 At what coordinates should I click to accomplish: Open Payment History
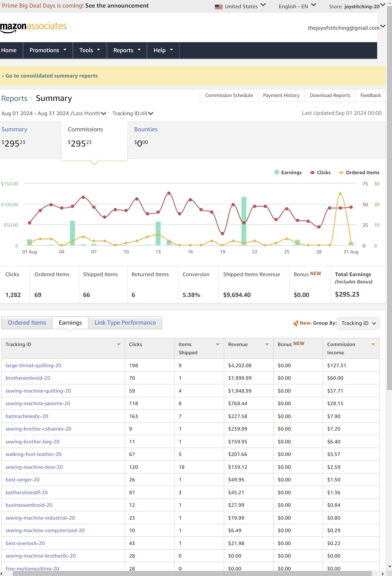coord(281,95)
